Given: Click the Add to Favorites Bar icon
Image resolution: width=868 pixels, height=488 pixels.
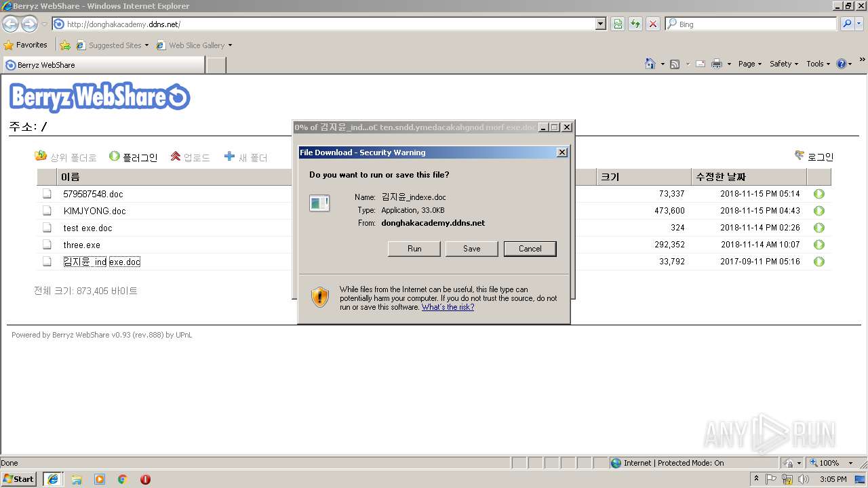Looking at the screenshot, I should (x=65, y=45).
